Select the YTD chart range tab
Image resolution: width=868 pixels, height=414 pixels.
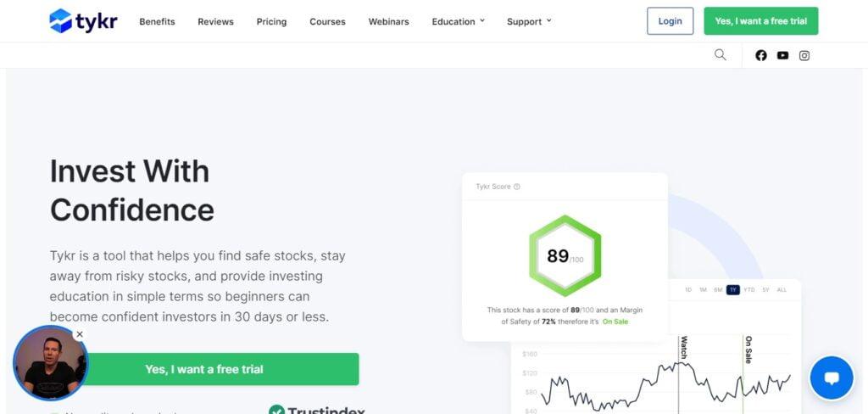pyautogui.click(x=749, y=290)
